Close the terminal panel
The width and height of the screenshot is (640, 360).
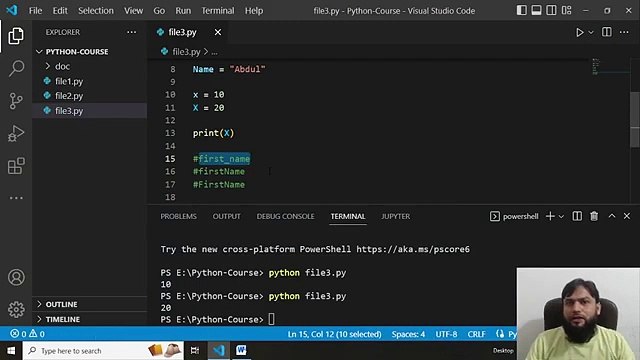click(627, 216)
